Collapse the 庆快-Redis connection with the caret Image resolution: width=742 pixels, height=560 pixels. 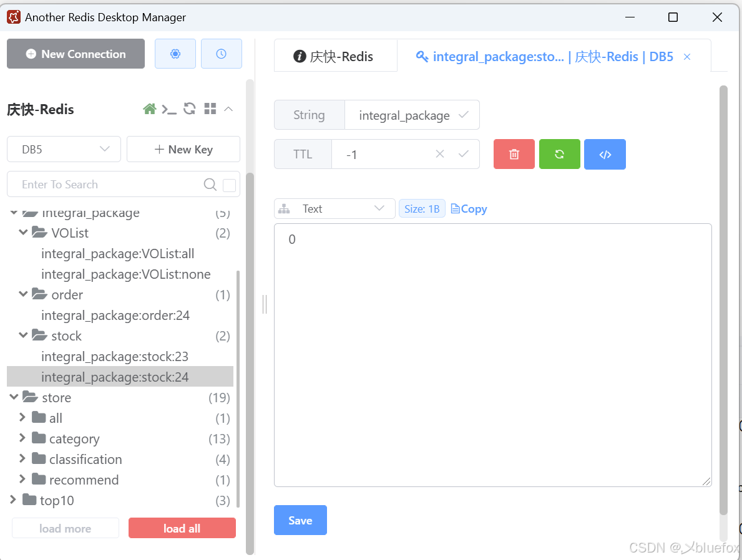[x=228, y=109]
